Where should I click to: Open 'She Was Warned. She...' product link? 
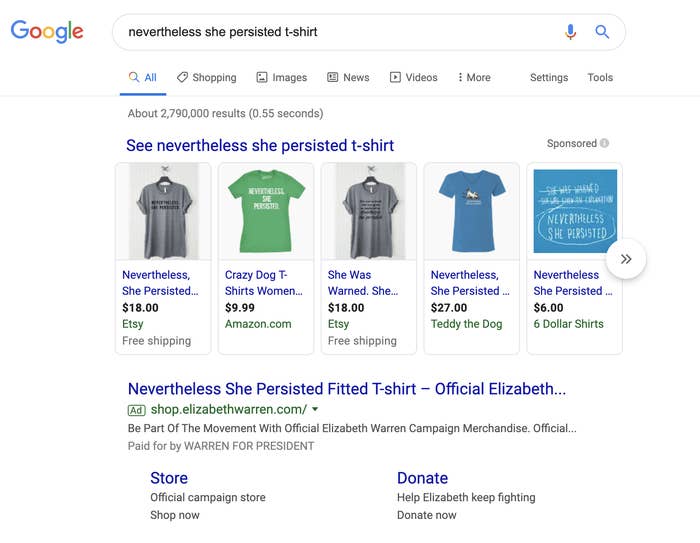(x=363, y=283)
